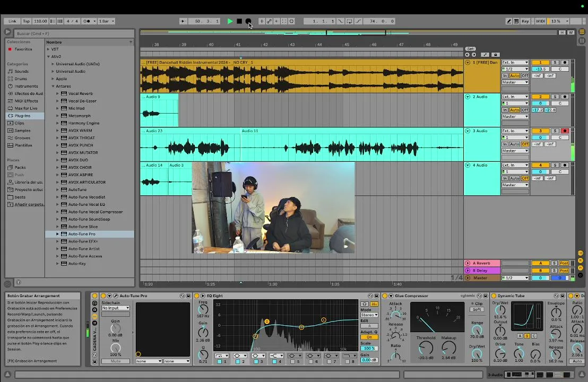Viewport: 588px width, 382px height.
Task: Arm track 4 Audio for recording
Action: coord(565,165)
